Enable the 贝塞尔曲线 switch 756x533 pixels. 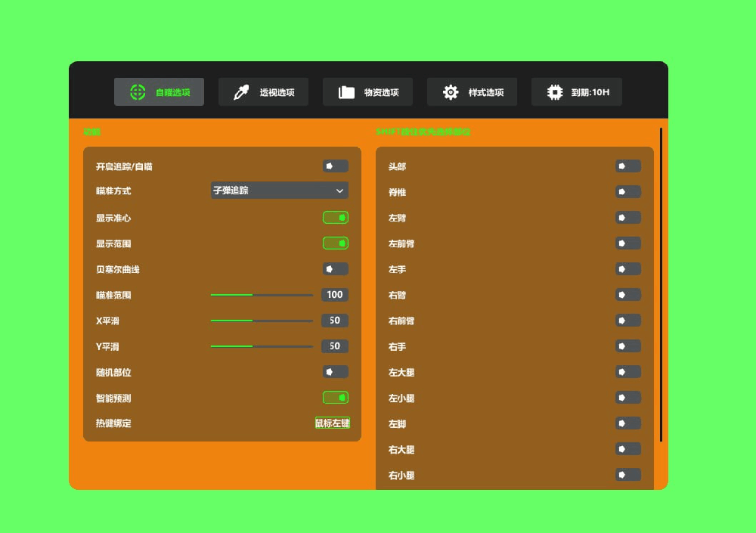336,269
